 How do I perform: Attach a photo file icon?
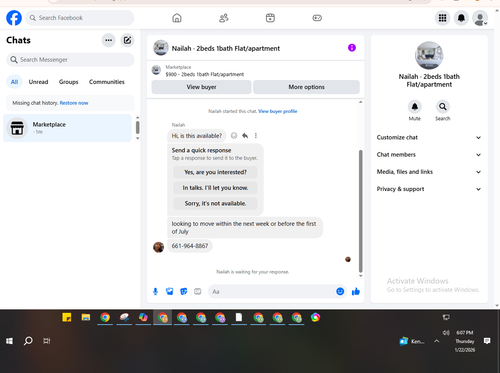(x=170, y=292)
